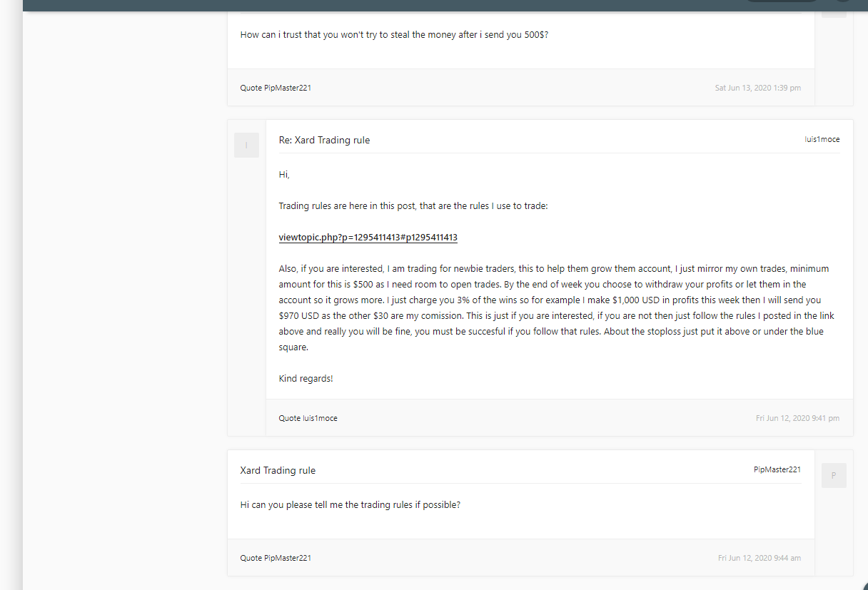Open the "Xard Trading rule" title of the last post
Image resolution: width=868 pixels, height=590 pixels.
[x=278, y=471]
